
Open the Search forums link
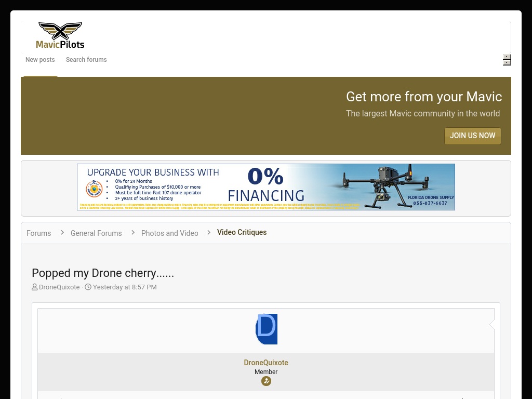tap(86, 60)
